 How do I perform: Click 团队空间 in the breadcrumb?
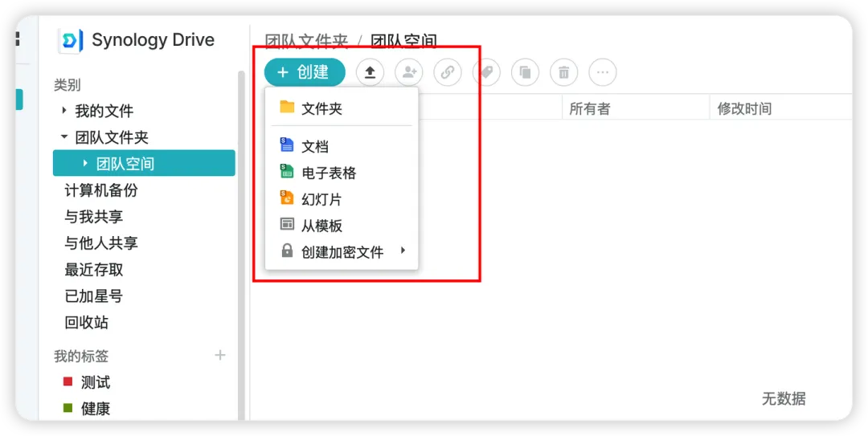pyautogui.click(x=404, y=41)
